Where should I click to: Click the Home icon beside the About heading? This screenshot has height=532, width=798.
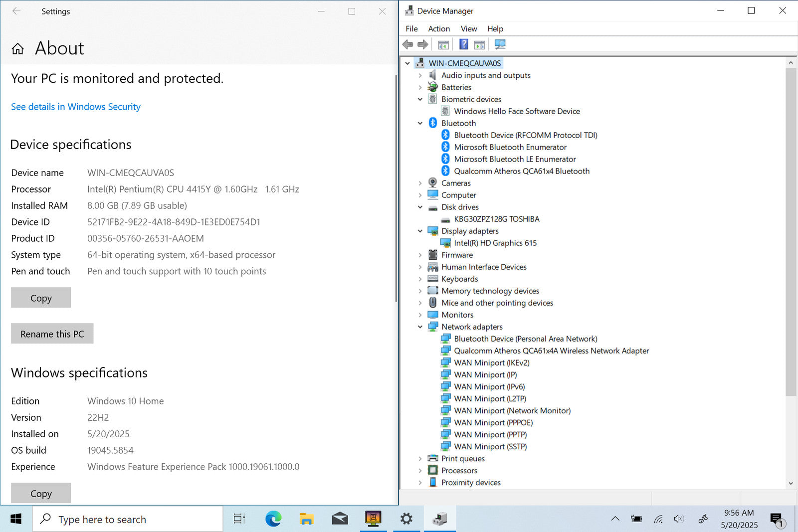[x=18, y=48]
